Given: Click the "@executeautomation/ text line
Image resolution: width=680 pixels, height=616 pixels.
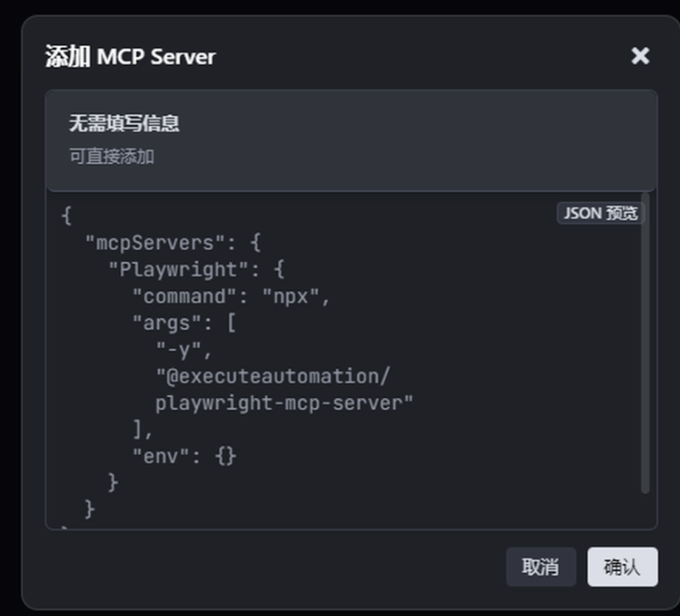Looking at the screenshot, I should pos(273,376).
